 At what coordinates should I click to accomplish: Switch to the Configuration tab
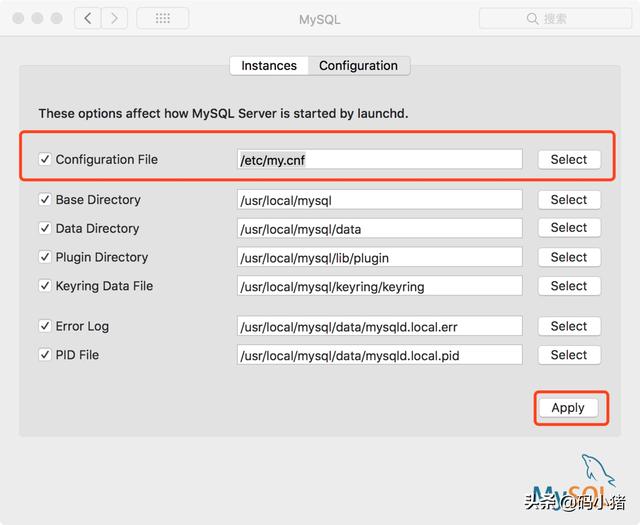358,66
